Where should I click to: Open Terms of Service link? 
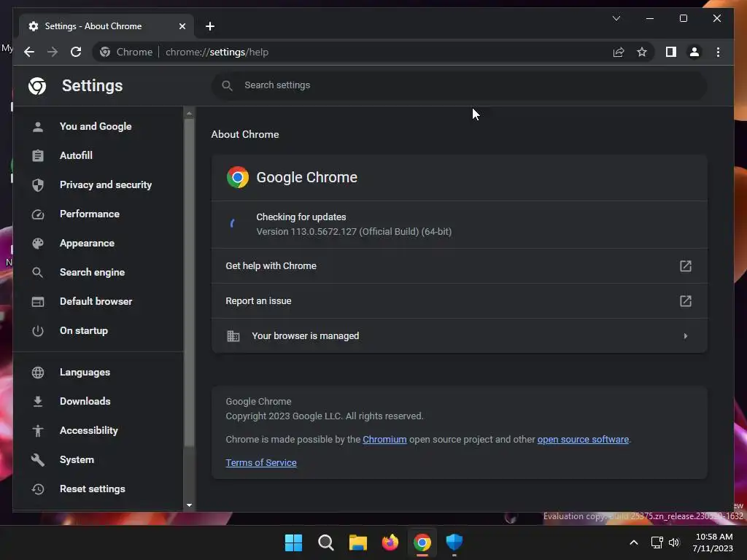(261, 463)
